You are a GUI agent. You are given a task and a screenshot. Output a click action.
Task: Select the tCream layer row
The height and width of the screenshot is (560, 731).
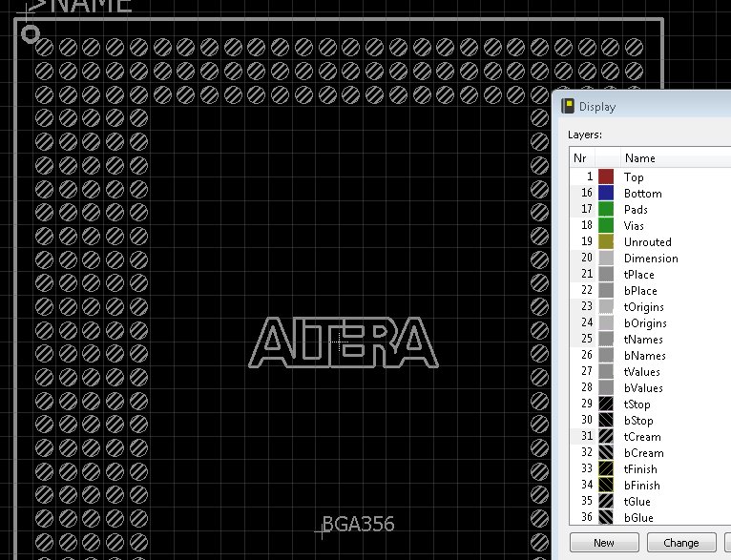pos(650,437)
